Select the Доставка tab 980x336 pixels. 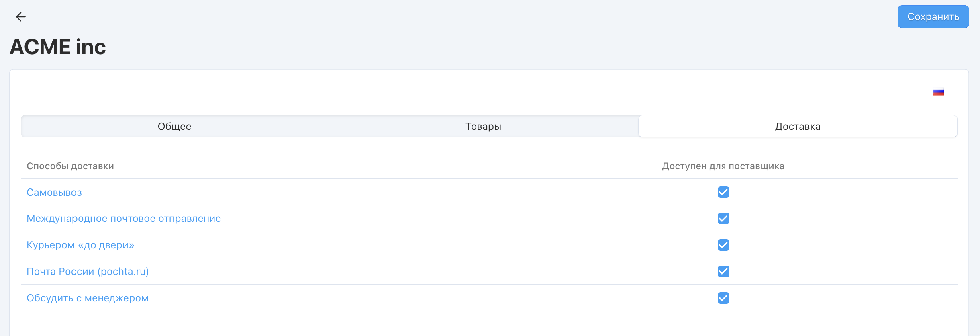(797, 127)
